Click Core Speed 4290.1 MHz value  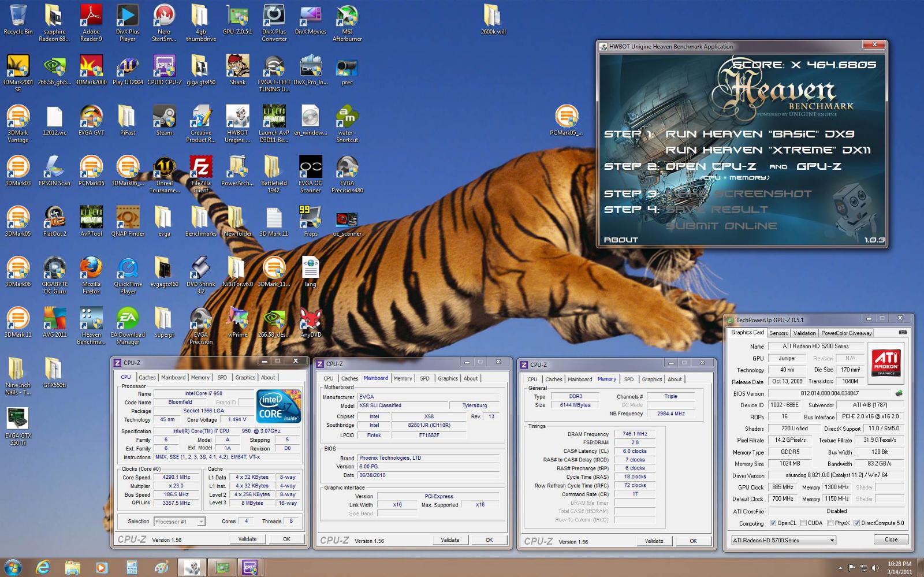pos(176,477)
